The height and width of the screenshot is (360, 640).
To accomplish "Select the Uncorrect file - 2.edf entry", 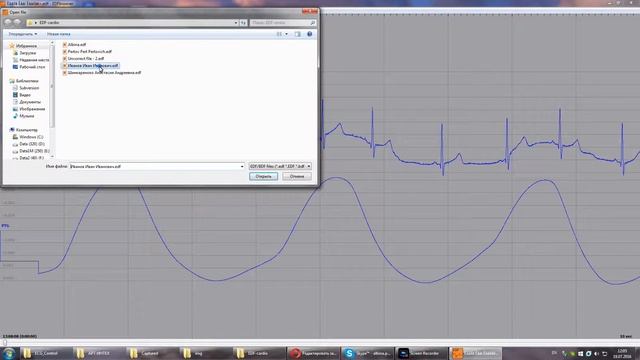I will point(83,58).
